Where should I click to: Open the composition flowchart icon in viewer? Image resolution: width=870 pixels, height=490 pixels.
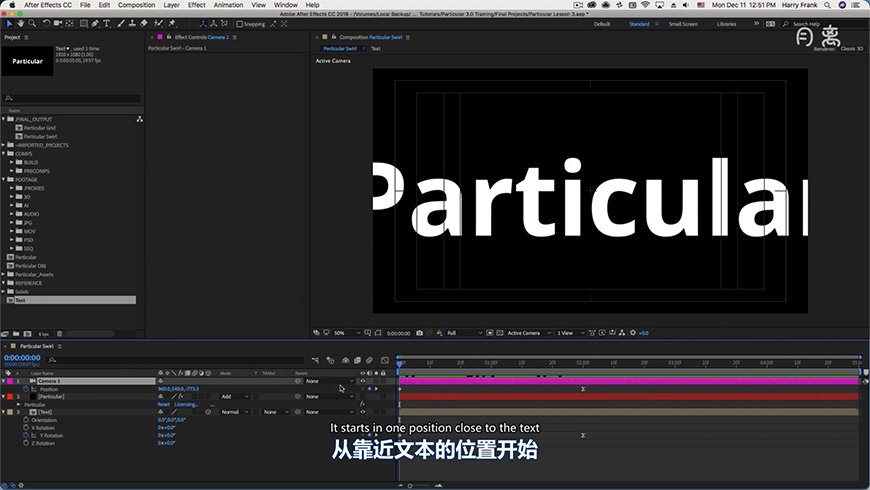[x=622, y=333]
